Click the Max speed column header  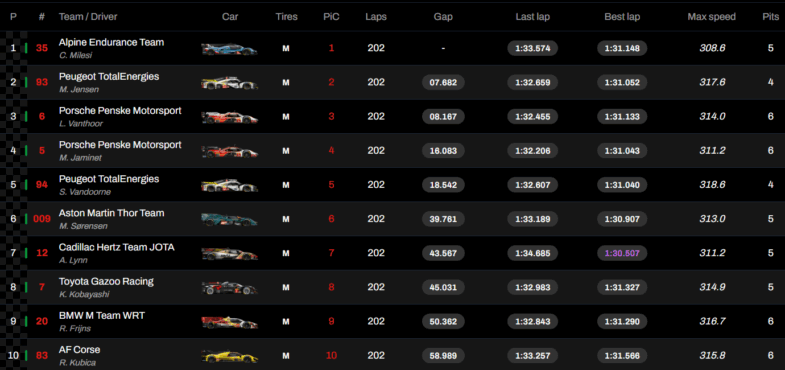711,17
